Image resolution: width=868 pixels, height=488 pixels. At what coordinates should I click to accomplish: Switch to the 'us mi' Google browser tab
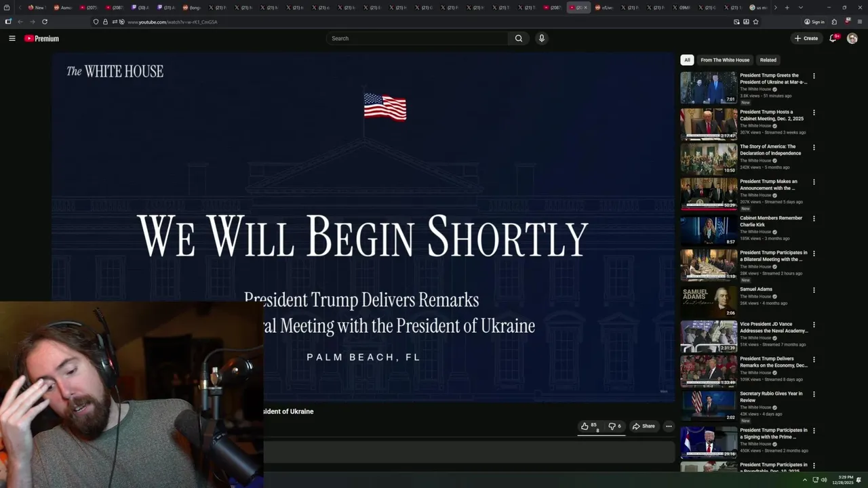coord(759,7)
